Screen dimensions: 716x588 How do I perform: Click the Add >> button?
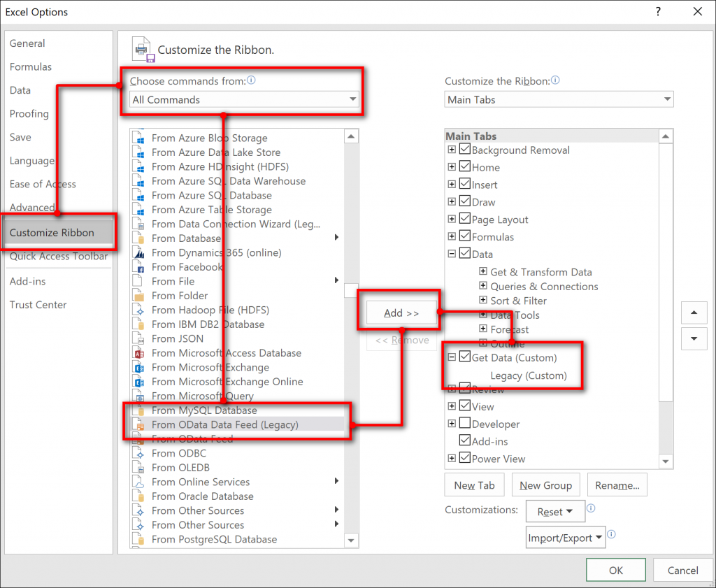click(x=401, y=313)
